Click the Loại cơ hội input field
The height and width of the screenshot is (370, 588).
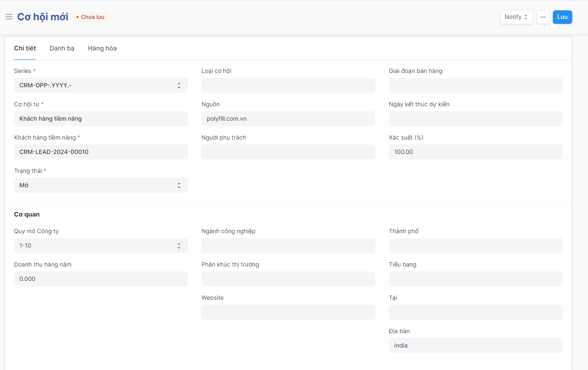288,85
